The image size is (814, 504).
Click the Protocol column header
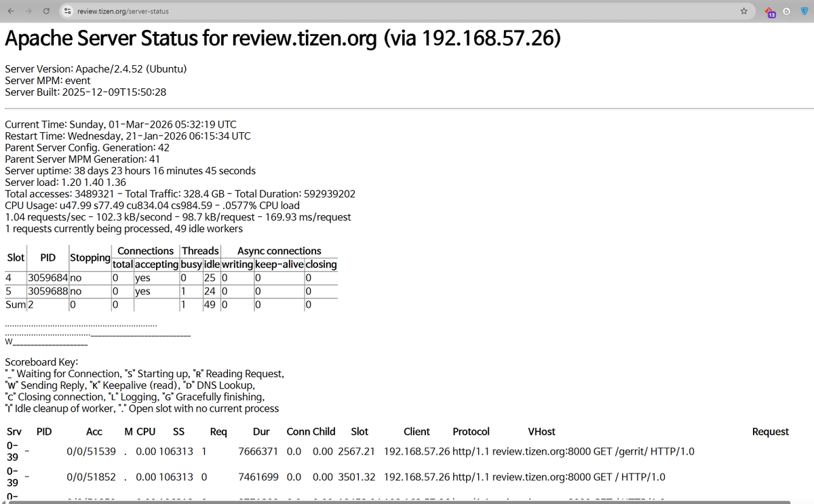(x=471, y=431)
